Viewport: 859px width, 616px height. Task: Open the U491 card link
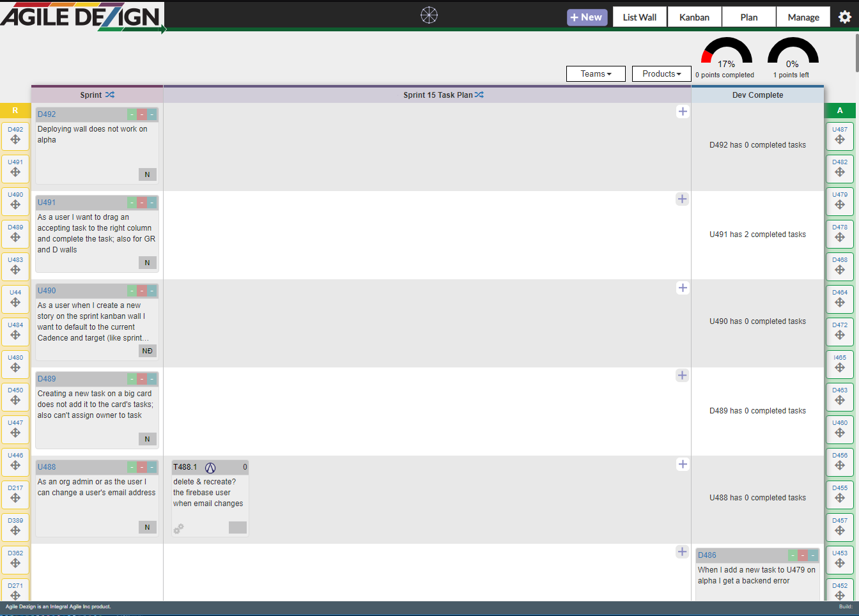[x=47, y=203]
